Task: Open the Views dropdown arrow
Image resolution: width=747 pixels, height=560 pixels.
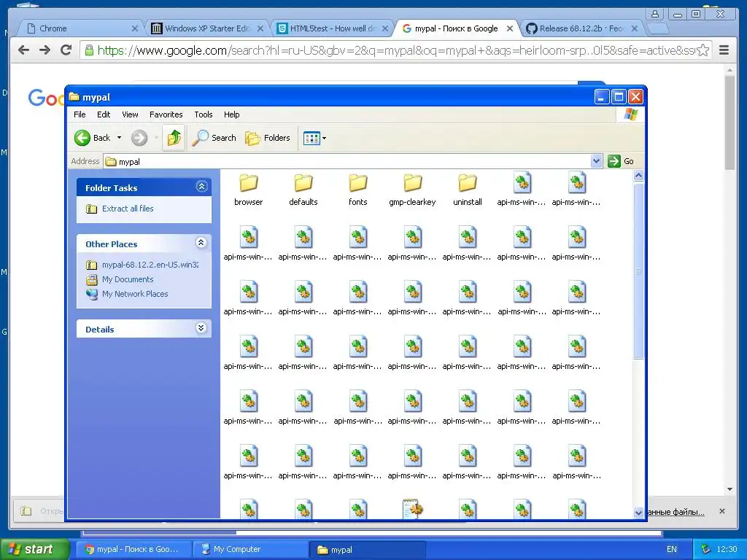Action: point(325,139)
